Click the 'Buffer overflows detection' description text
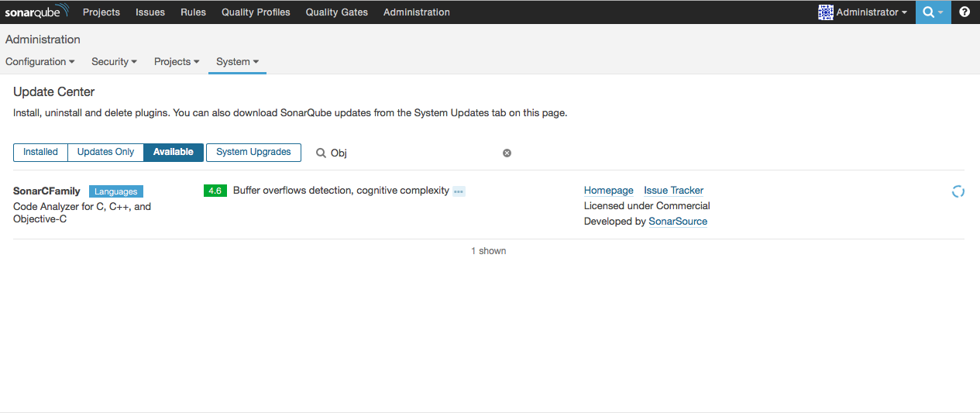 [341, 191]
